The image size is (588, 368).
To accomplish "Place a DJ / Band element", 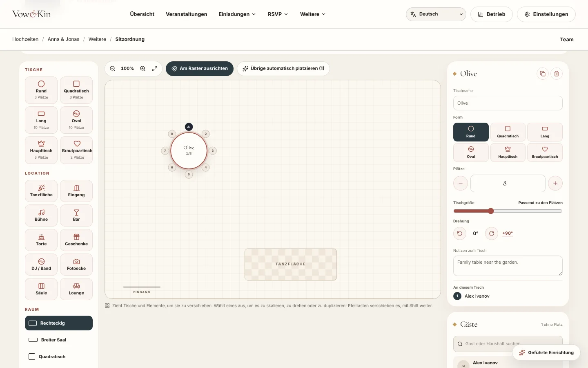I will [x=41, y=265].
